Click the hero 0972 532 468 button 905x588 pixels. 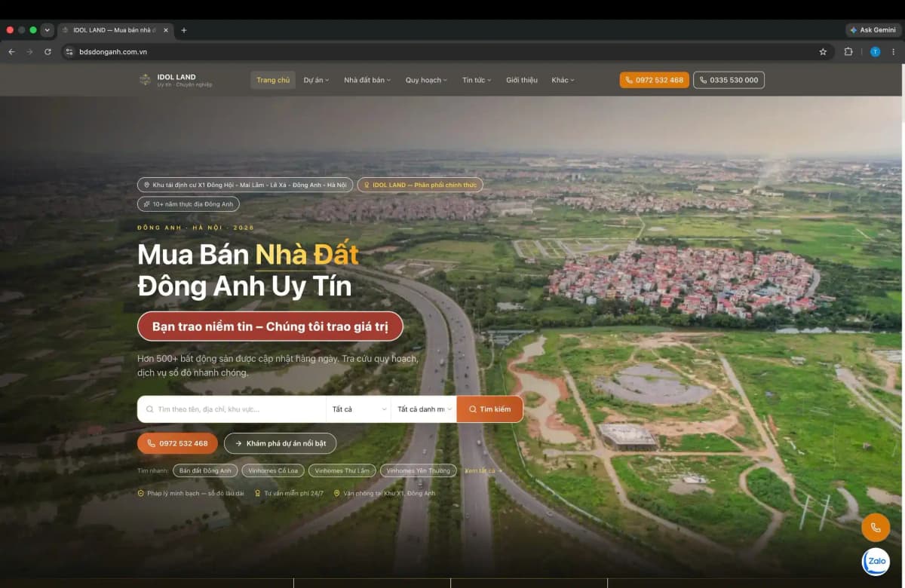[x=177, y=443]
